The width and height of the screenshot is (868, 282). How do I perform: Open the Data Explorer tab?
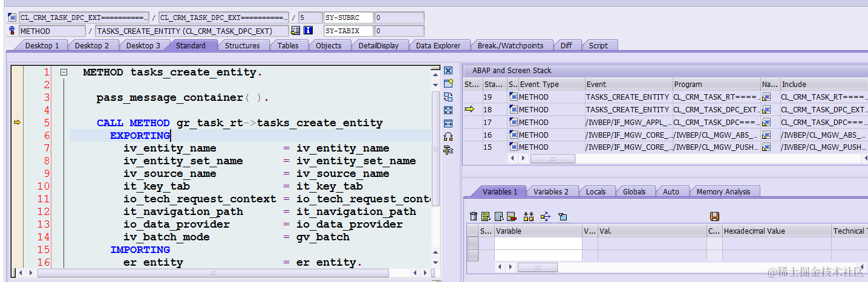click(x=438, y=45)
